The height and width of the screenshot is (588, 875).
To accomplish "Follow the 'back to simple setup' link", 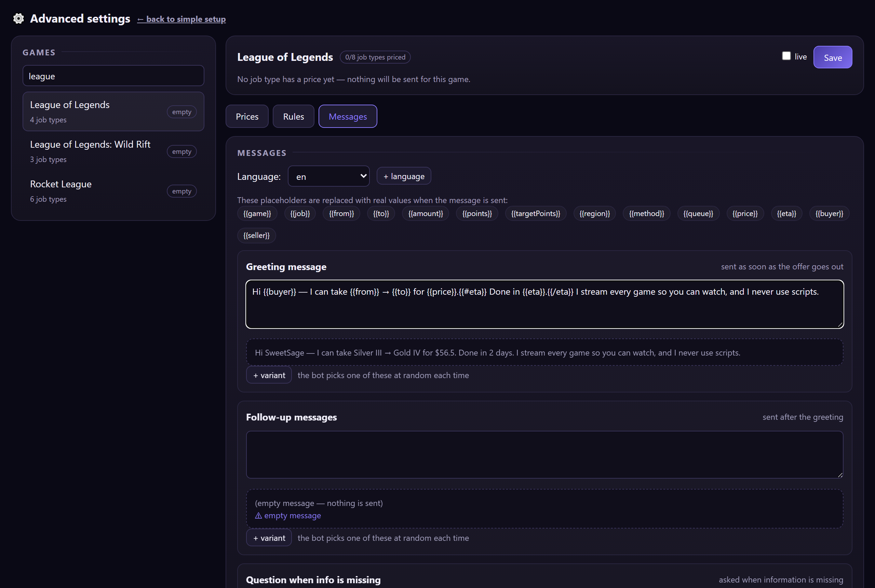I will point(181,19).
